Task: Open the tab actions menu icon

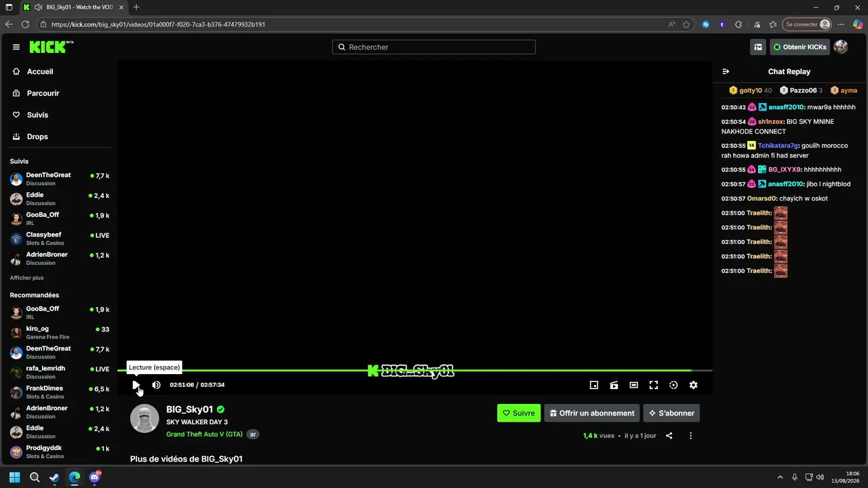Action: (x=9, y=7)
